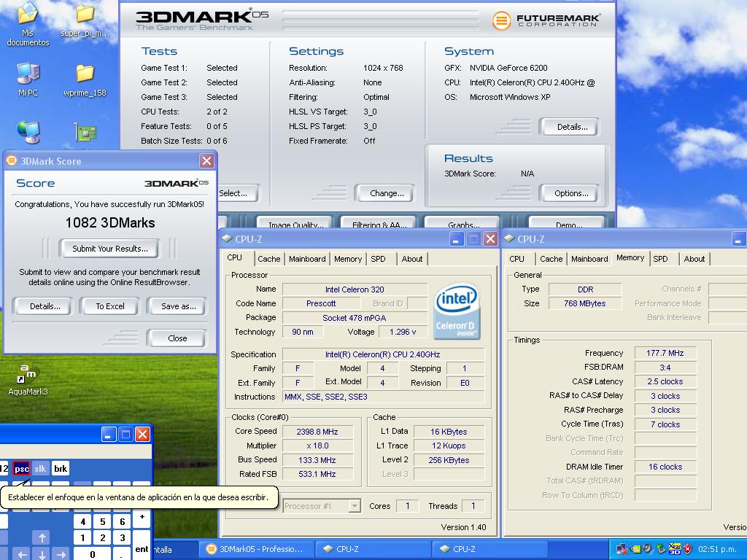Image resolution: width=747 pixels, height=560 pixels.
Task: Click the network globe desktop icon below Mi PC
Action: [28, 132]
